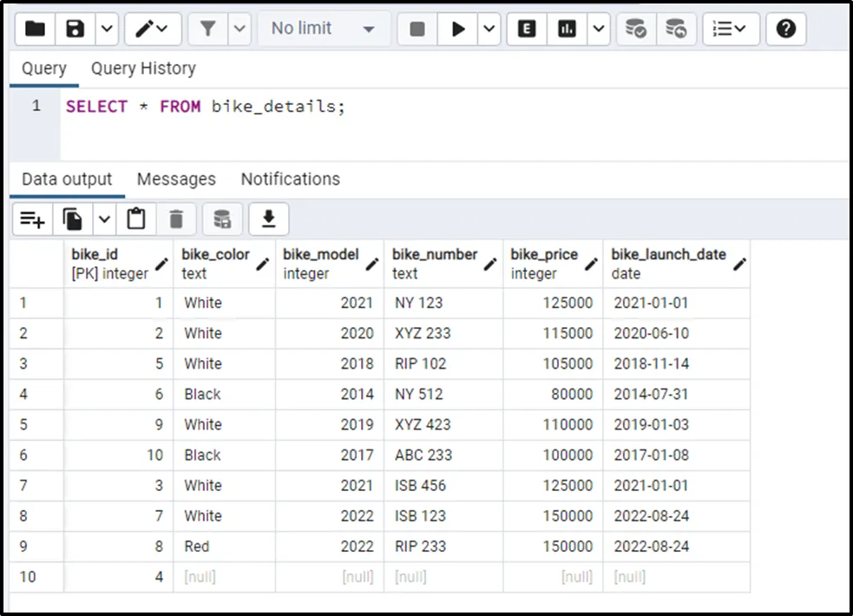Expand the copy options dropdown arrow
Viewport: 853px width, 616px height.
click(x=104, y=220)
